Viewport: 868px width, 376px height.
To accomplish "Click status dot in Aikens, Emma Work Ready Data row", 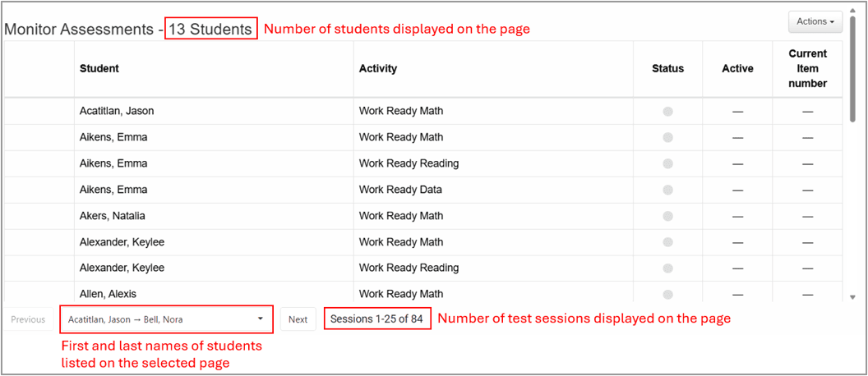I will point(667,190).
